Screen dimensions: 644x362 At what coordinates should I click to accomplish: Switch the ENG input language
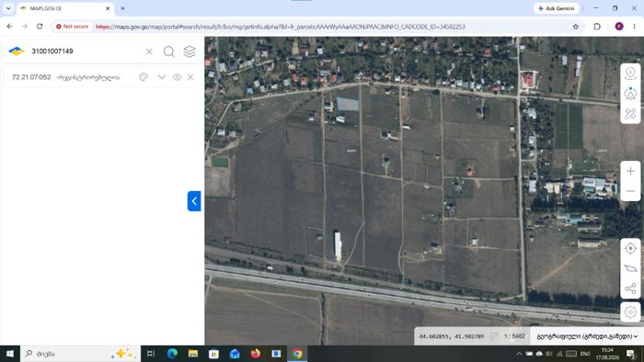tap(585, 354)
